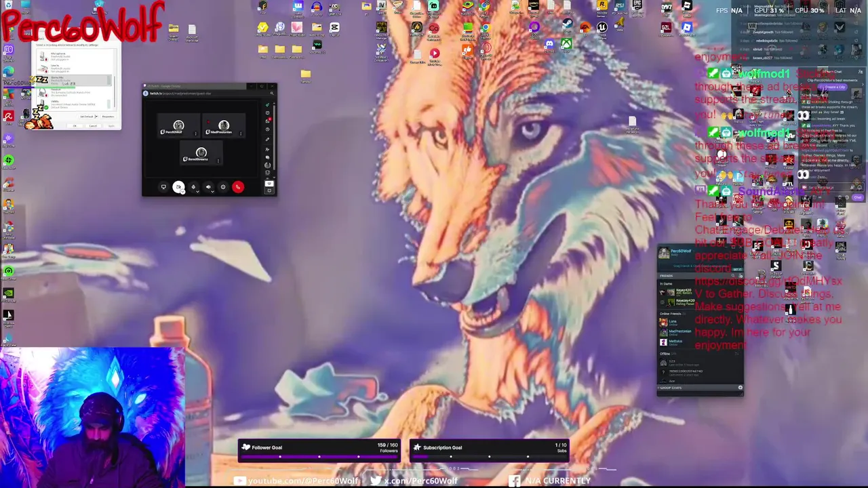Open microphone options arrow in call controls
This screenshot has width=868, height=488.
pyautogui.click(x=197, y=192)
